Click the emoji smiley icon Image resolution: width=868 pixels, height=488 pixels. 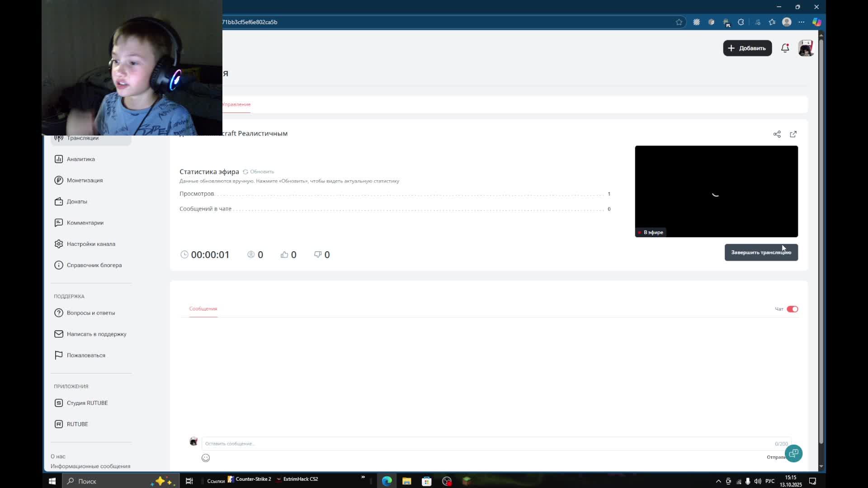(x=206, y=458)
